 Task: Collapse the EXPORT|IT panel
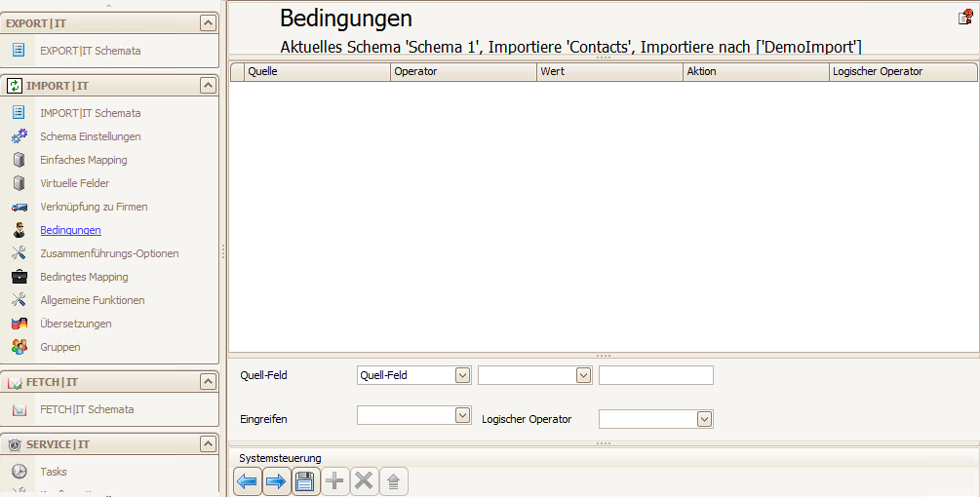(x=208, y=23)
